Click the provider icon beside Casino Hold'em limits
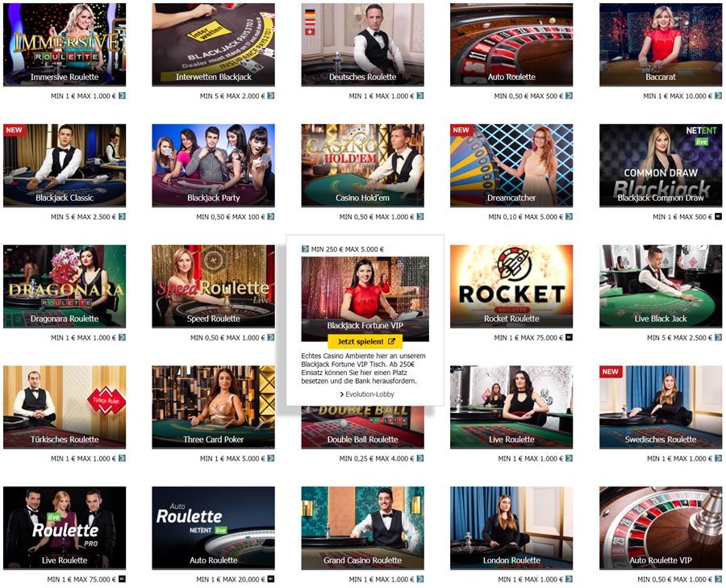Screen dimensions: 726x588 pyautogui.click(x=420, y=216)
